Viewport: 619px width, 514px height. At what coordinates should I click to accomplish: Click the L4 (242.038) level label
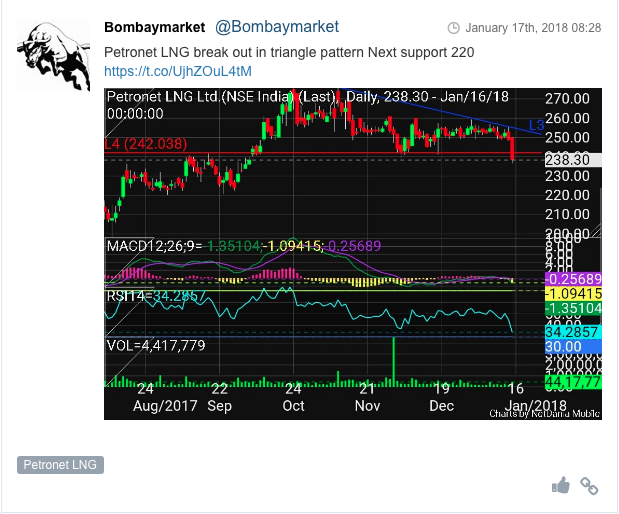(x=146, y=144)
